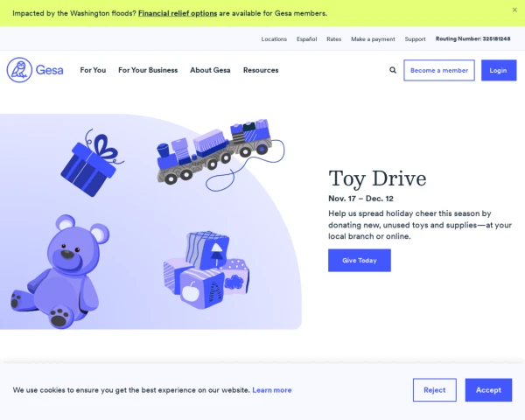This screenshot has width=525, height=420.
Task: Click the Become a member button
Action: tap(439, 70)
